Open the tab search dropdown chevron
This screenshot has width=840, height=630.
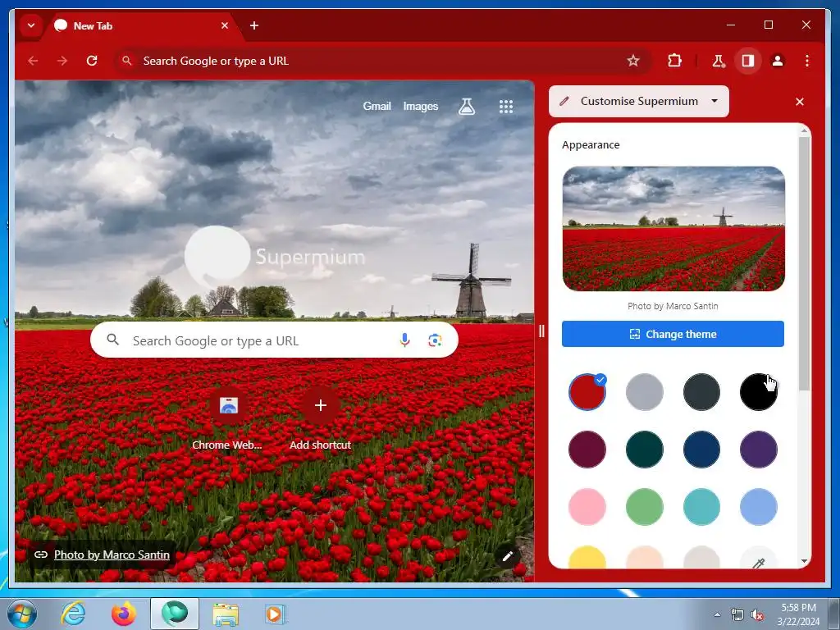(x=31, y=25)
